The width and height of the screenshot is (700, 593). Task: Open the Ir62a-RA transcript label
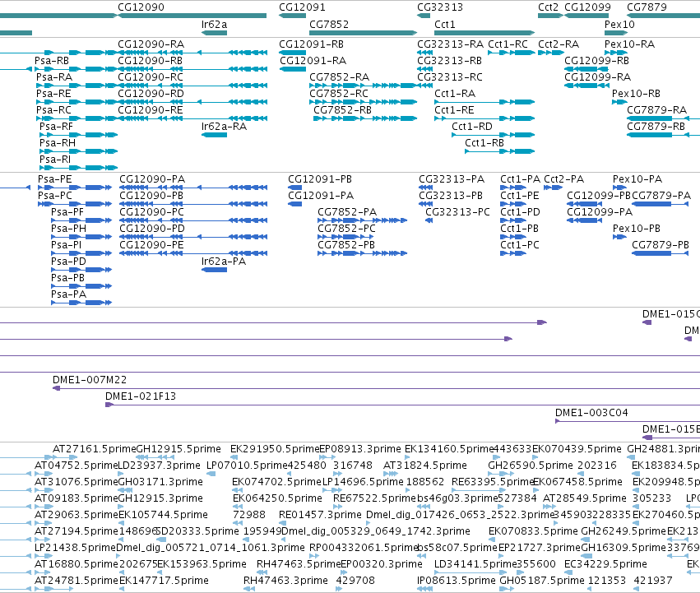click(224, 127)
